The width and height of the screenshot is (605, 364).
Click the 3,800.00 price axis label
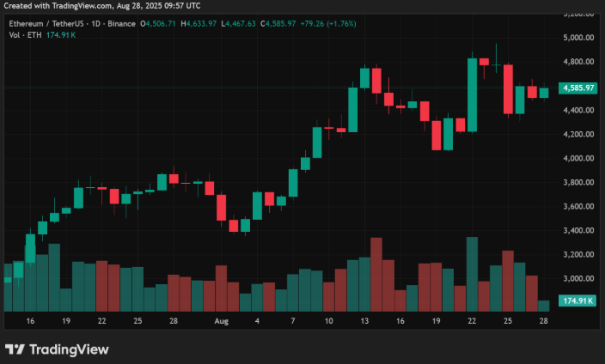pos(578,182)
